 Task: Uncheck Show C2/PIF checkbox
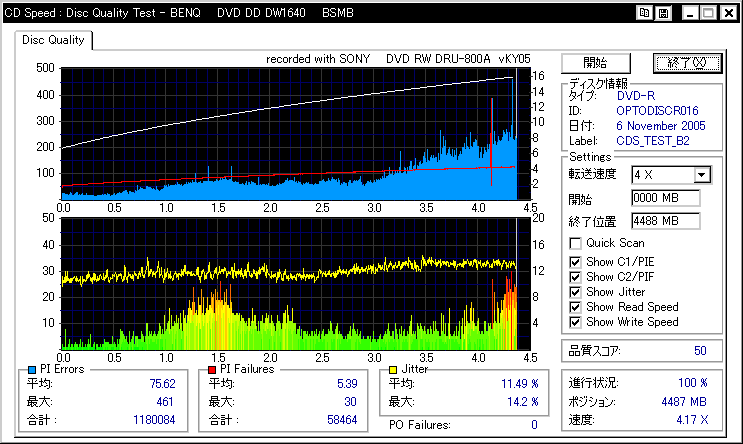[575, 277]
